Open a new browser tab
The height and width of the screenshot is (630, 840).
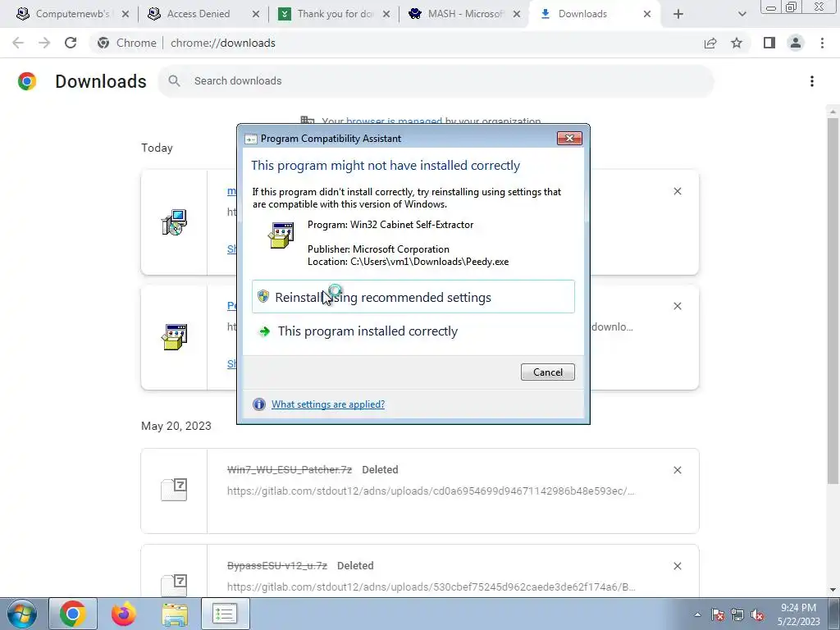(678, 15)
